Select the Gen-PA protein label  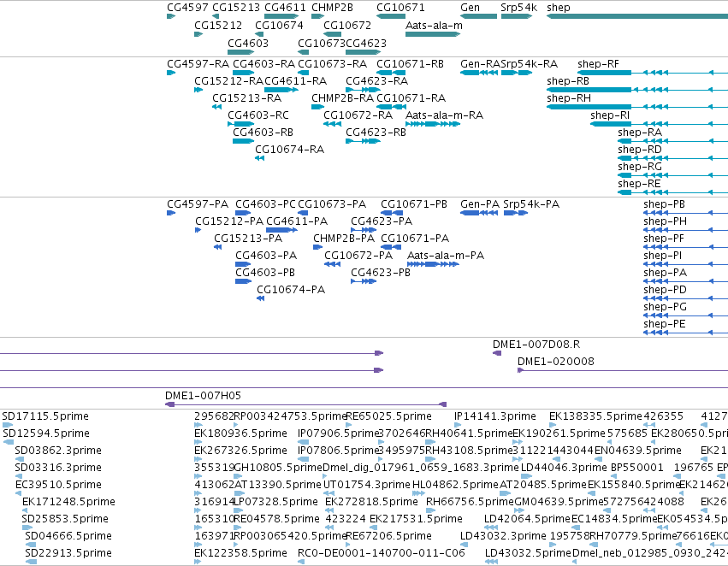(480, 204)
